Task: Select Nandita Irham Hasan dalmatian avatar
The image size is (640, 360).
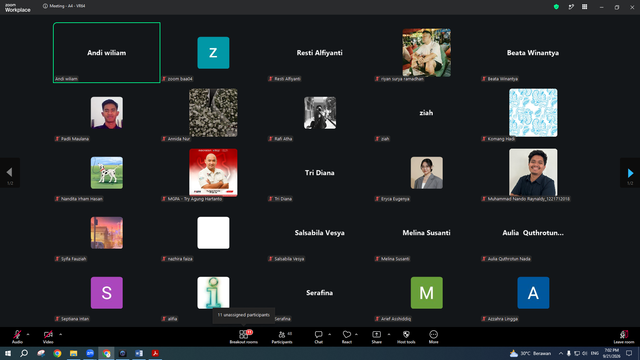Action: pyautogui.click(x=107, y=173)
